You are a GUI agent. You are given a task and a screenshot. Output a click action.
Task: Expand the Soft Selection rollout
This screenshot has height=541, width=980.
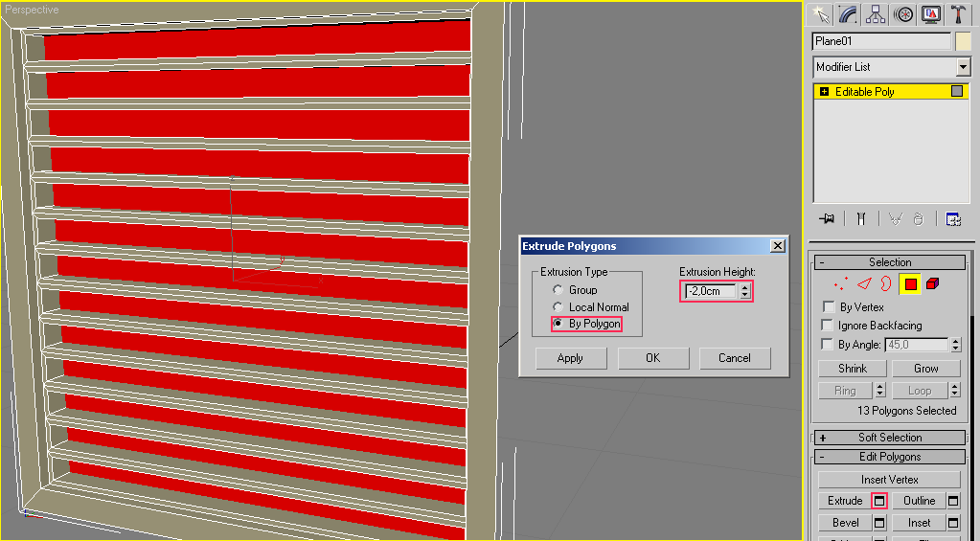(890, 438)
